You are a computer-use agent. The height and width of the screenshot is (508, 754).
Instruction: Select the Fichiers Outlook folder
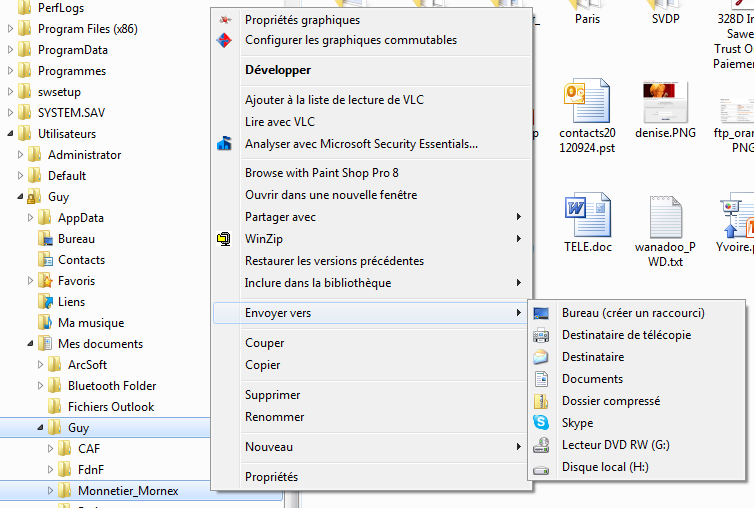pyautogui.click(x=110, y=407)
